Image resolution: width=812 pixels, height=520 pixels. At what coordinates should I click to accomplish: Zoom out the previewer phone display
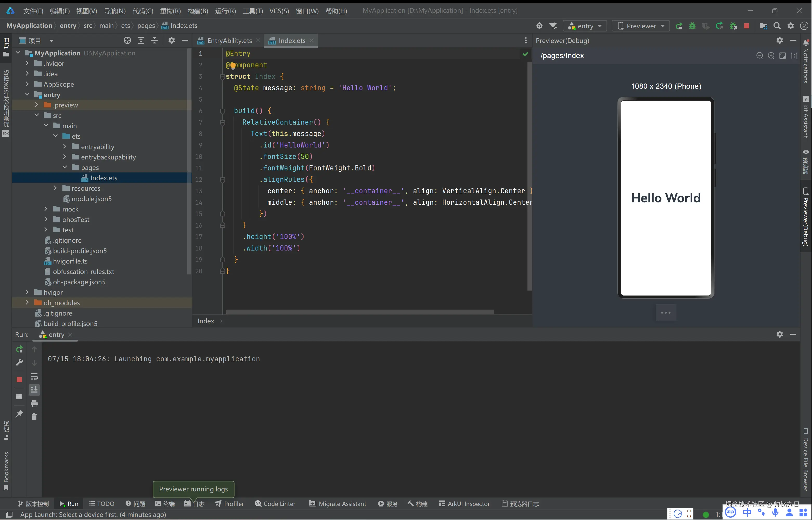point(760,56)
